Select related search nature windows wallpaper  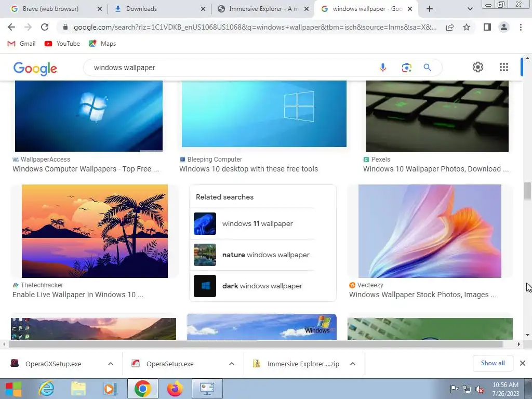[255, 255]
